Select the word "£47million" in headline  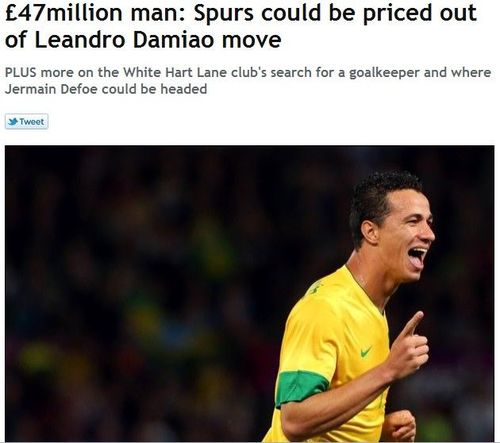(64, 13)
